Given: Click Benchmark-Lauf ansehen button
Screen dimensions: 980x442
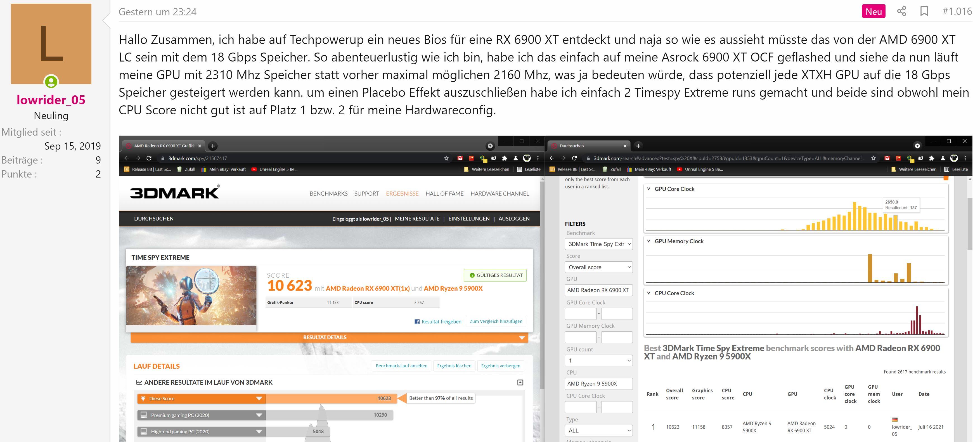Looking at the screenshot, I should pos(401,366).
